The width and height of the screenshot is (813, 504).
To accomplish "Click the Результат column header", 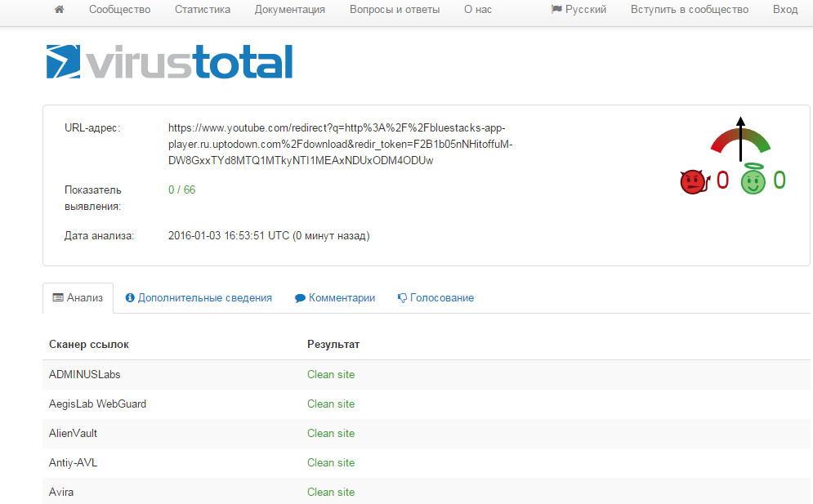I will click(333, 344).
